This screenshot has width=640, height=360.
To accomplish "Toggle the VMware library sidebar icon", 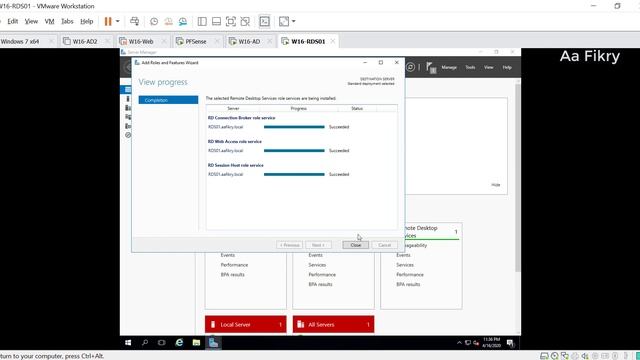I will pos(202,21).
